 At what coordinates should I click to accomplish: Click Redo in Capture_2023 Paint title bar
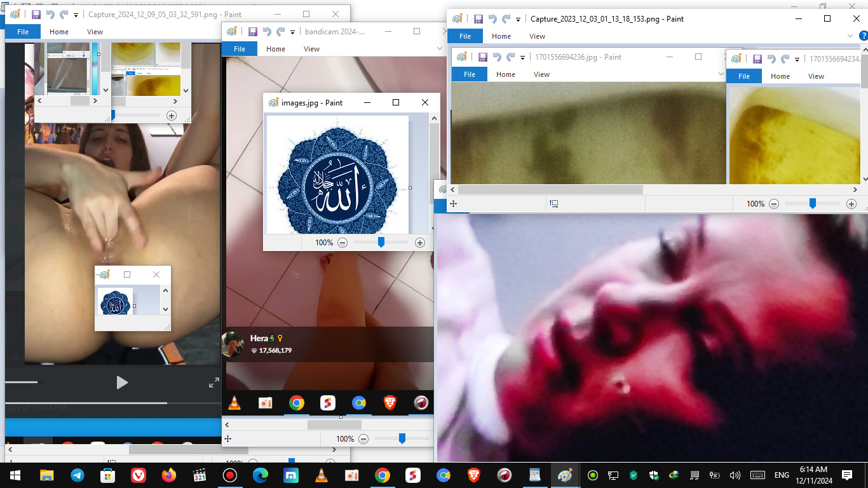[x=506, y=19]
